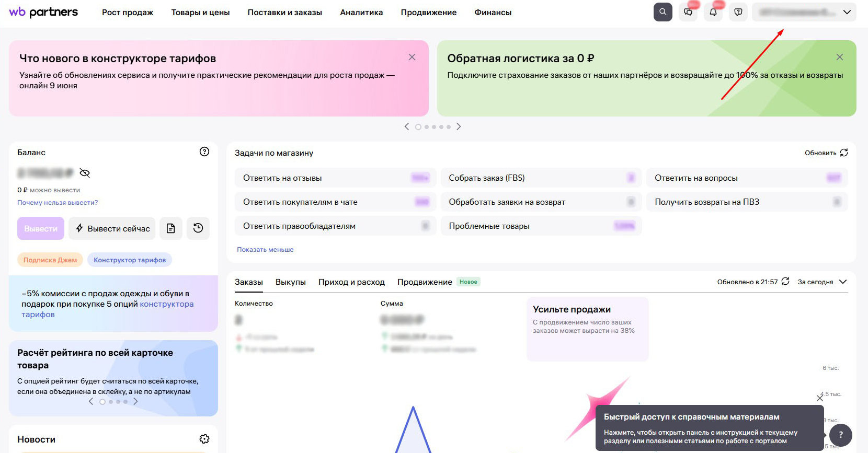Select first dot of top banner carousel
The height and width of the screenshot is (453, 868).
click(x=418, y=127)
